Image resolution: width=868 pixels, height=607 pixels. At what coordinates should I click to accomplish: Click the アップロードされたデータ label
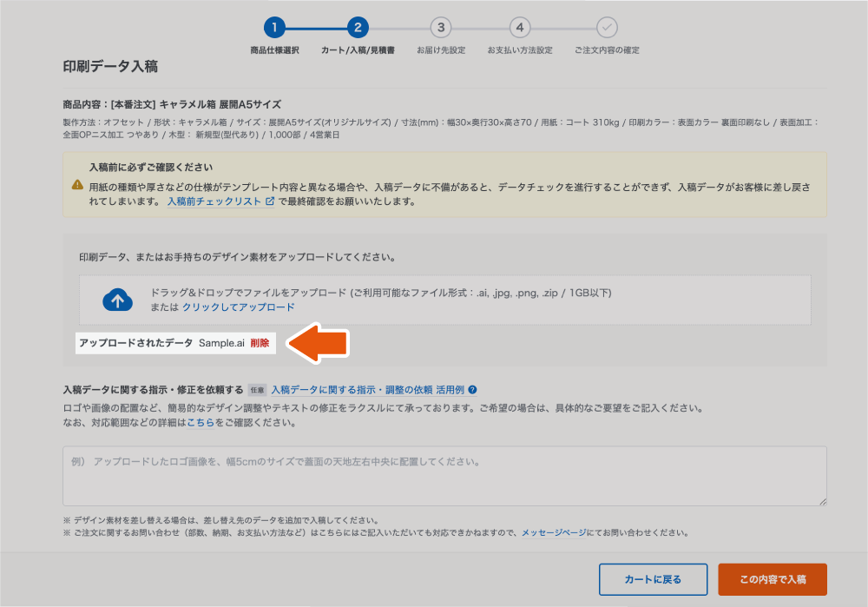135,343
